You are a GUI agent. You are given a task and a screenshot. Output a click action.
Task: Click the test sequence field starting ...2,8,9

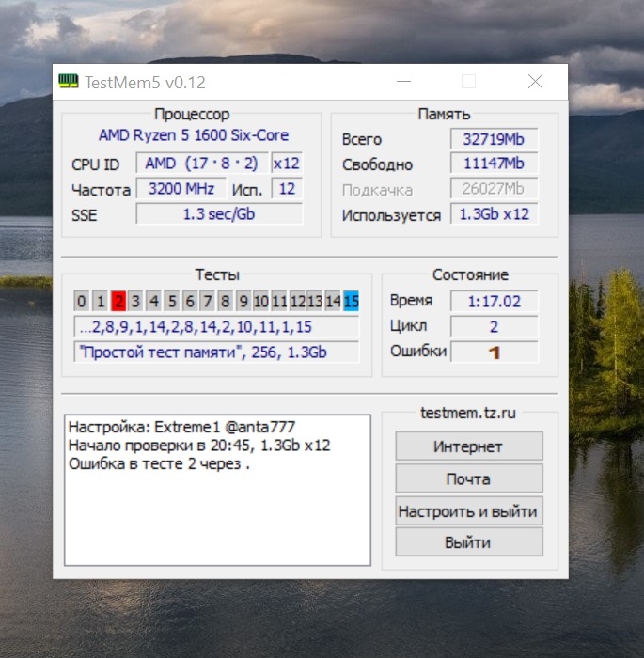(216, 327)
